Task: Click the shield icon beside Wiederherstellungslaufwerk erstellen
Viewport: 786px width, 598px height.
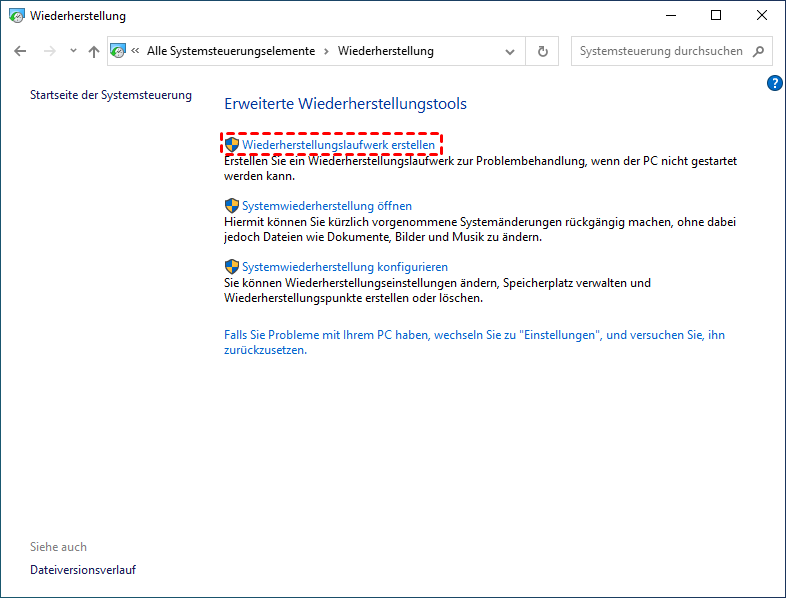Action: click(x=232, y=145)
